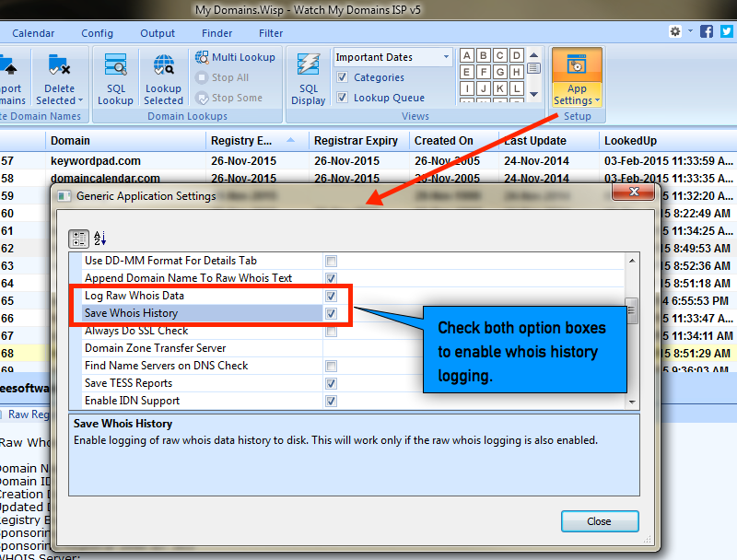
Task: Filter domains by letter K
Action: tap(500, 88)
